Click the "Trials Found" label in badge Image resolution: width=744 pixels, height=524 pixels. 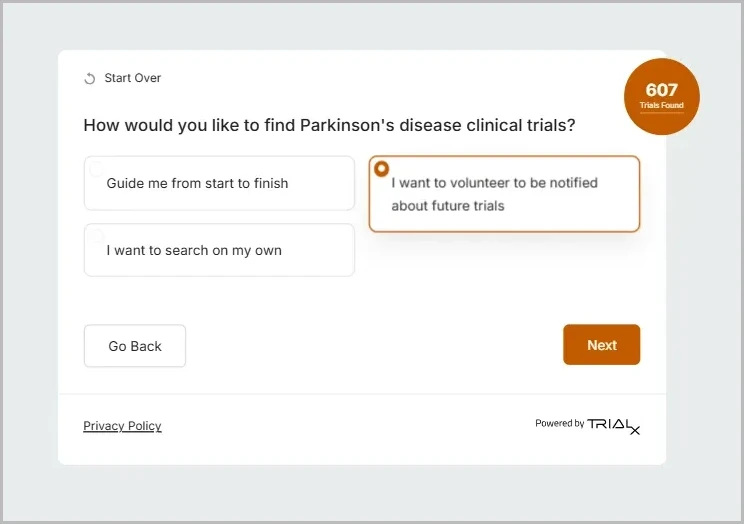coord(661,106)
